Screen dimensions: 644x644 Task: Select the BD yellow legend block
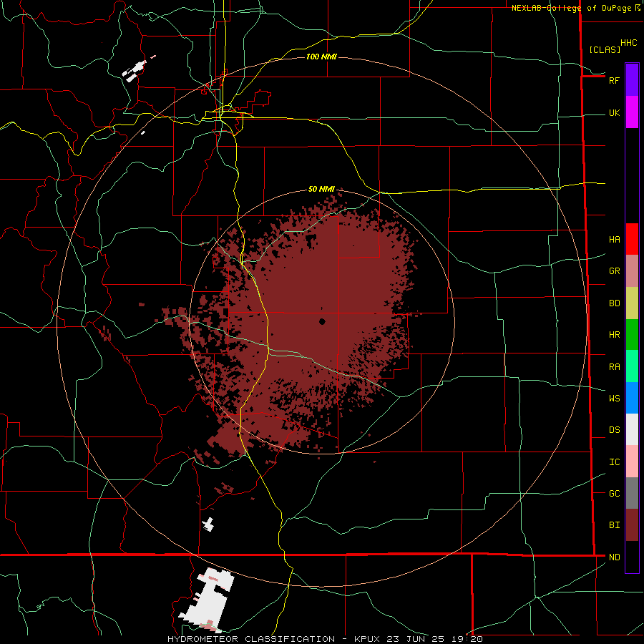(x=632, y=303)
